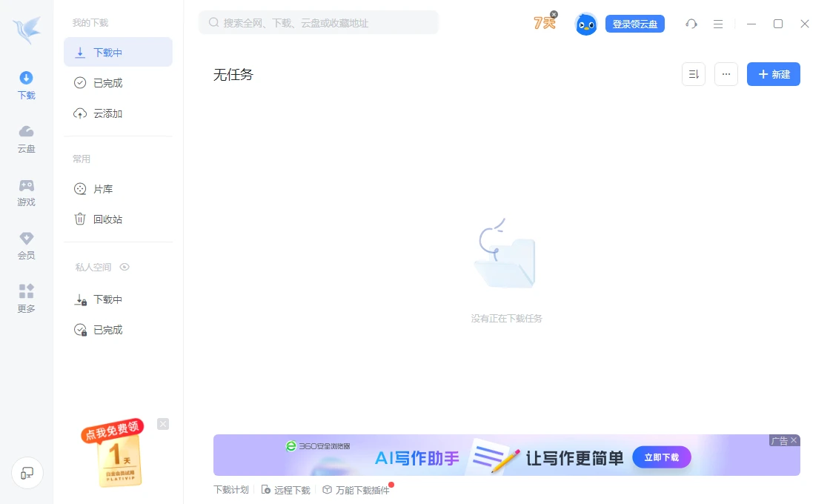
Task: Click the 更多 more icon in the dock
Action: point(26,299)
